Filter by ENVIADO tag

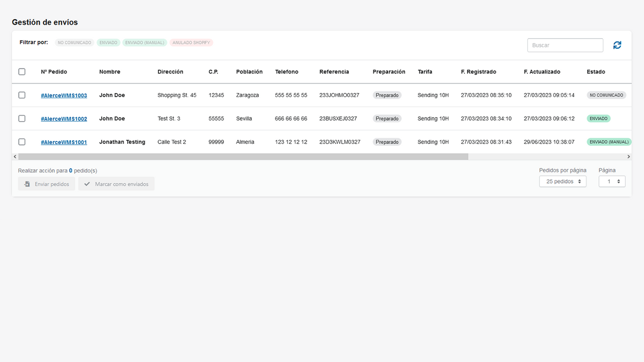click(108, 43)
